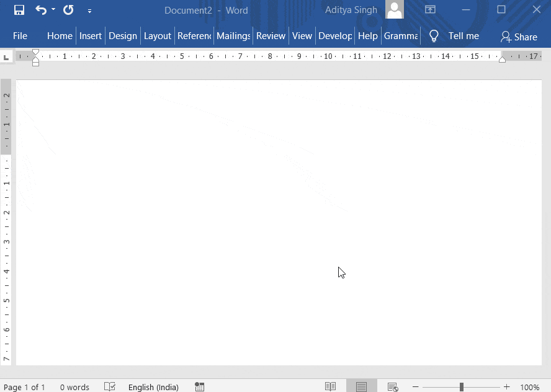Toggle Print Layout view on
This screenshot has height=392, width=551.
[361, 386]
